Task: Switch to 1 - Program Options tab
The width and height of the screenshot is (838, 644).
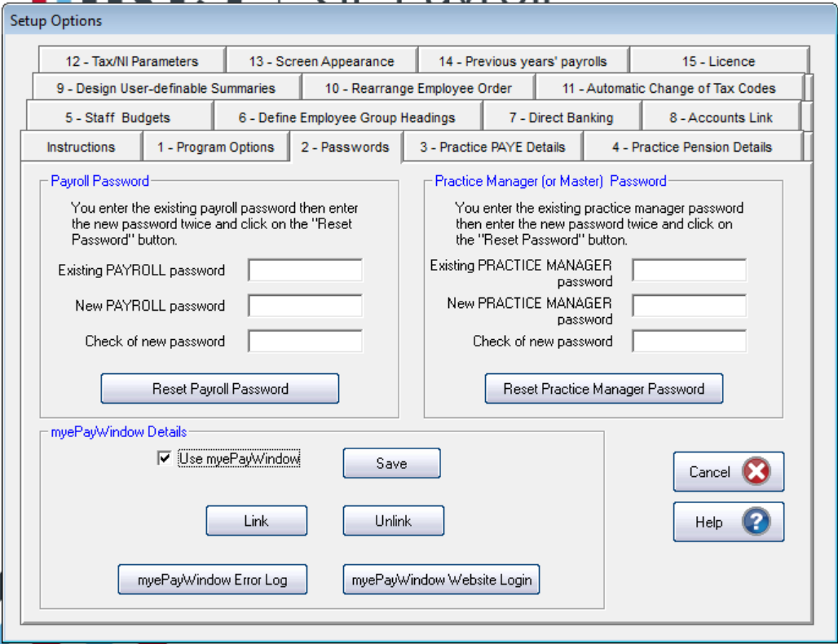Action: pyautogui.click(x=215, y=147)
